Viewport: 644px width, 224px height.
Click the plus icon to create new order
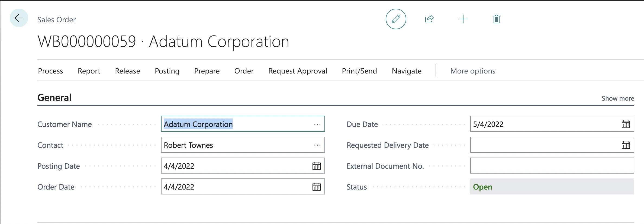click(x=463, y=19)
